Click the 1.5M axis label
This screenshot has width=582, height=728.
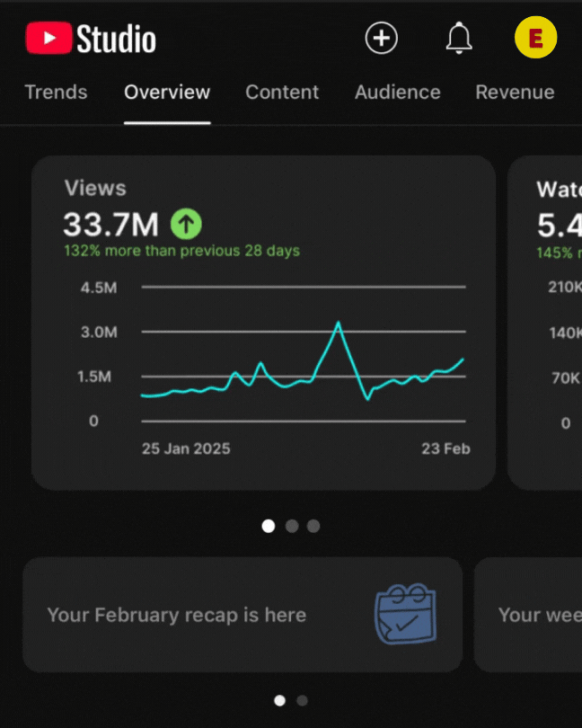pos(94,377)
